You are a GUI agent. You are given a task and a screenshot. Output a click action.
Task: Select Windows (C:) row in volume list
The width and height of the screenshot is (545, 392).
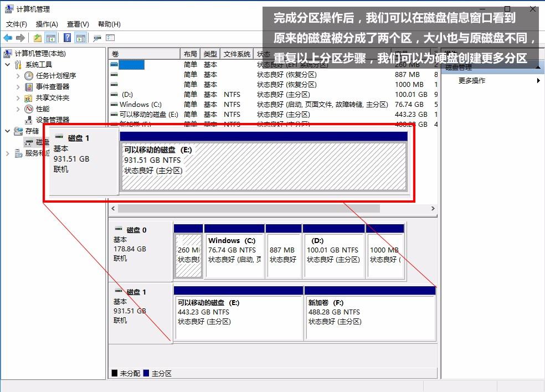click(x=140, y=105)
